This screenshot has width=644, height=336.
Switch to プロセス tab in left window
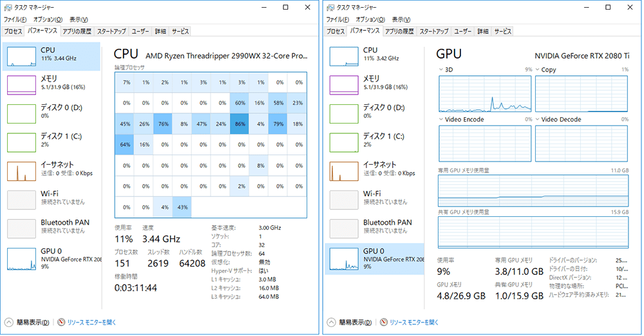click(13, 31)
